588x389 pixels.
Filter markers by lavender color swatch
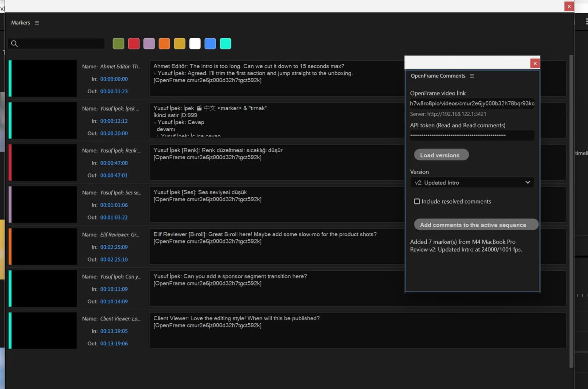(149, 44)
